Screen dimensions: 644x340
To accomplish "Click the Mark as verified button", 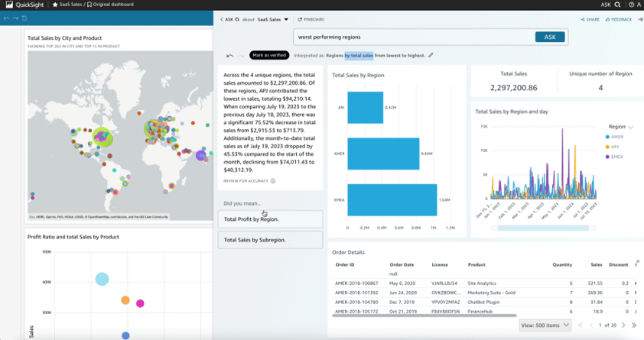I will pyautogui.click(x=268, y=56).
